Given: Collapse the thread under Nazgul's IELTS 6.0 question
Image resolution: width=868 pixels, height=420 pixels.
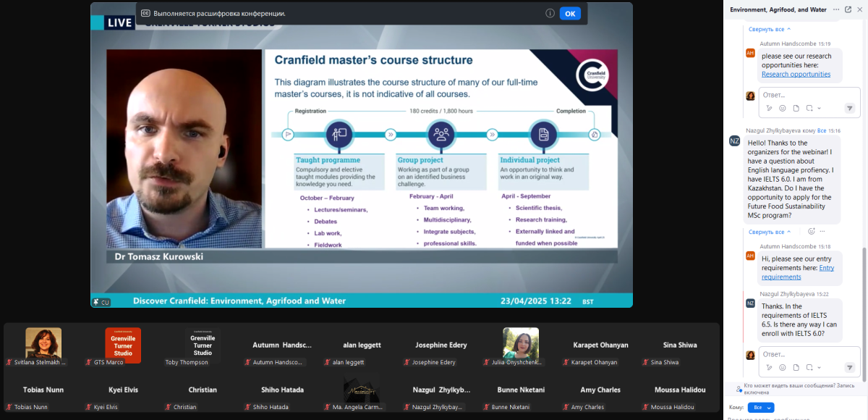Looking at the screenshot, I should (769, 232).
